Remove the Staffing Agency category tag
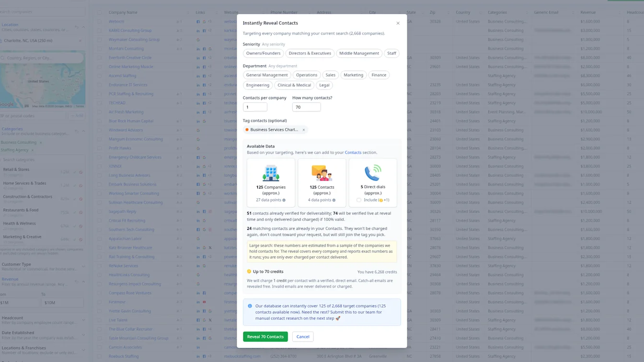 [32, 150]
